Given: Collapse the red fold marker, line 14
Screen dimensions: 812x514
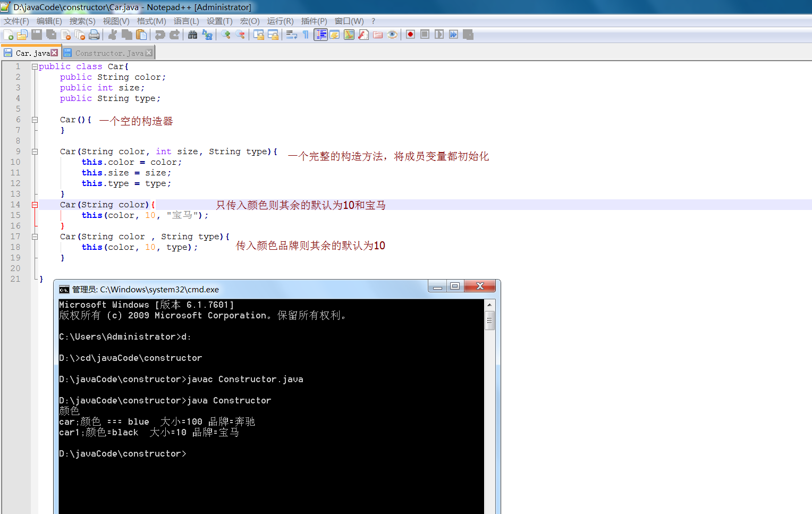Looking at the screenshot, I should point(35,205).
